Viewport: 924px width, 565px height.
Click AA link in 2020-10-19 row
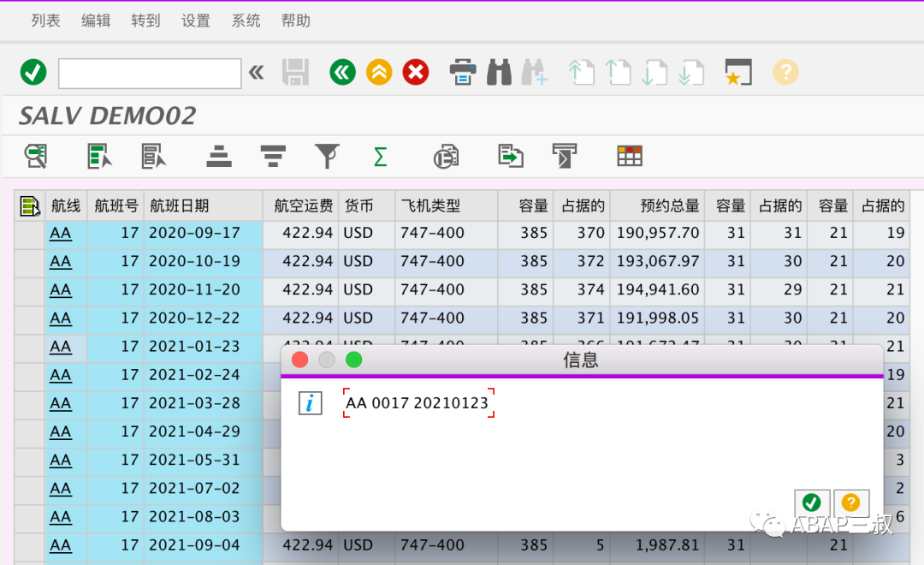coord(61,262)
